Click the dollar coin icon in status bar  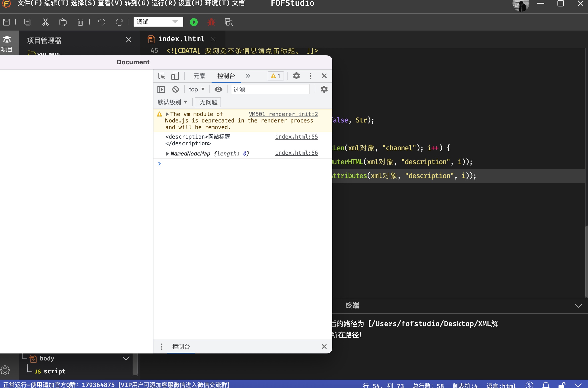pyautogui.click(x=529, y=385)
